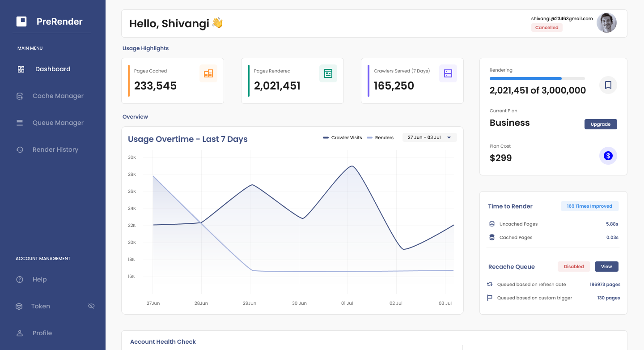Click Shivangi's profile avatar picture
The height and width of the screenshot is (350, 644).
[x=606, y=22]
